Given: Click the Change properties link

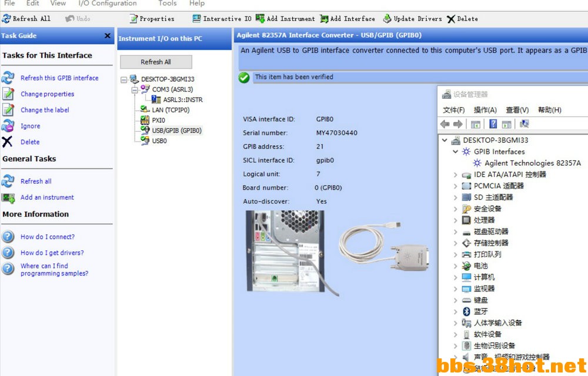Looking at the screenshot, I should 47,94.
